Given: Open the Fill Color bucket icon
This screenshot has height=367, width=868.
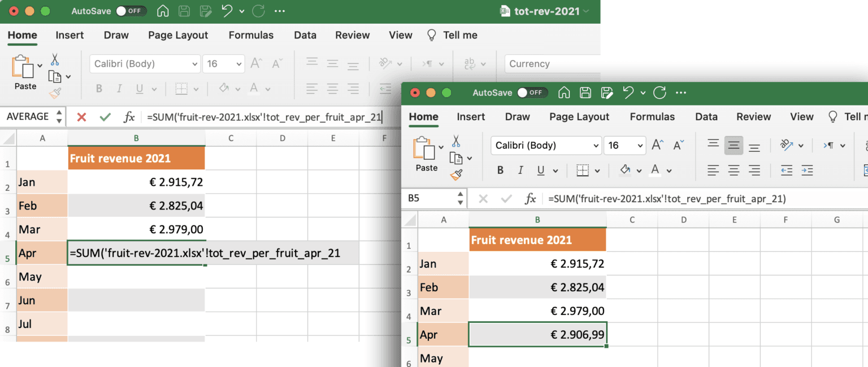Looking at the screenshot, I should point(625,170).
